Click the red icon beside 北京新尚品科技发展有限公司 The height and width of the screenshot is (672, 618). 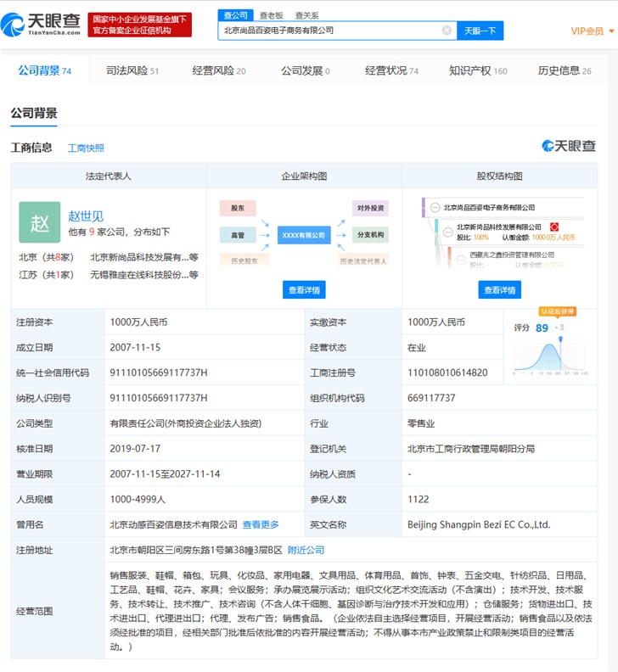click(553, 227)
